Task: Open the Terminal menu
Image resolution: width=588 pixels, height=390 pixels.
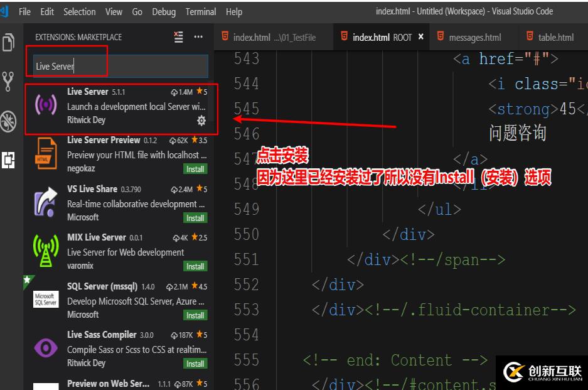Action: [201, 12]
